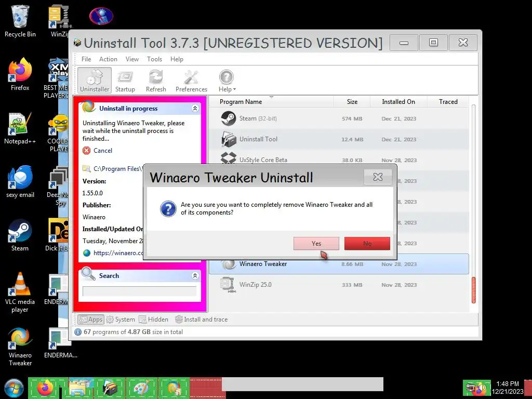Click the folder icon beside install path
532x399 pixels.
[x=87, y=169]
